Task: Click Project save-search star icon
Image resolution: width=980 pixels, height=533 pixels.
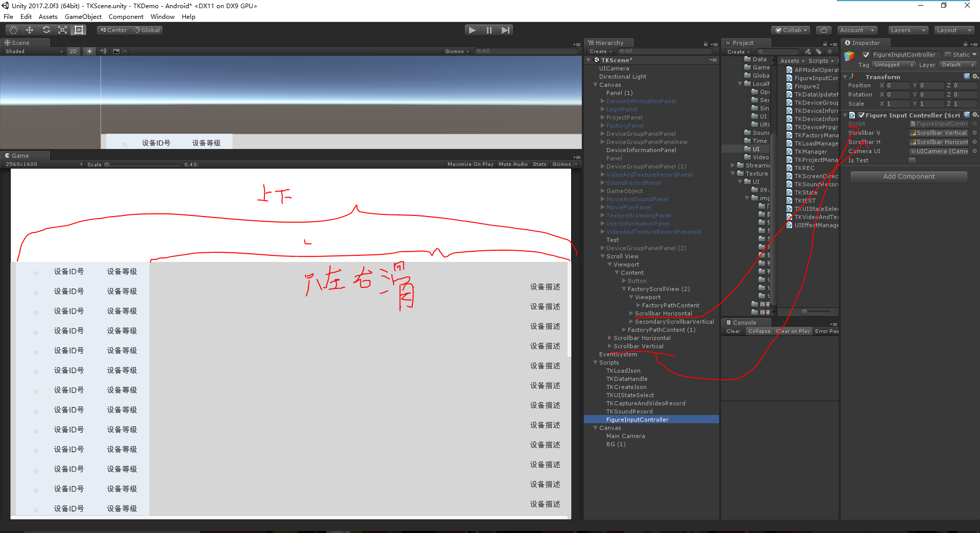Action: [x=830, y=52]
